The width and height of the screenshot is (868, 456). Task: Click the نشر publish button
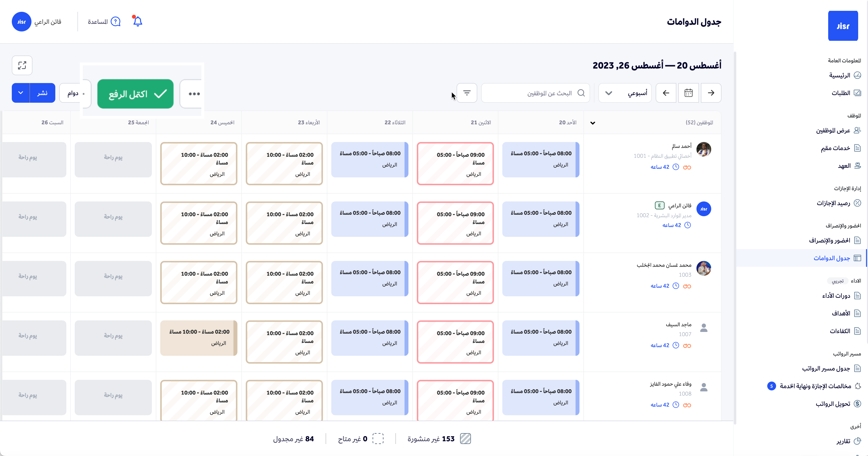[x=43, y=93]
